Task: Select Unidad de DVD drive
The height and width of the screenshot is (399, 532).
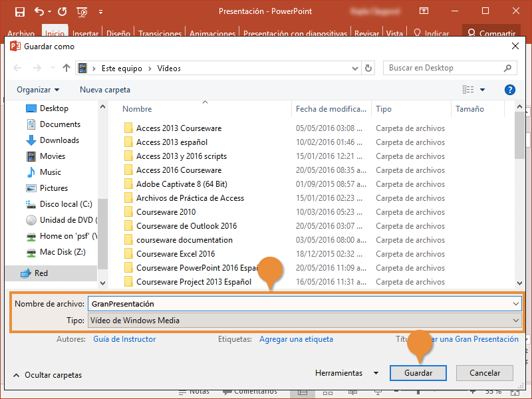Action: [x=61, y=220]
